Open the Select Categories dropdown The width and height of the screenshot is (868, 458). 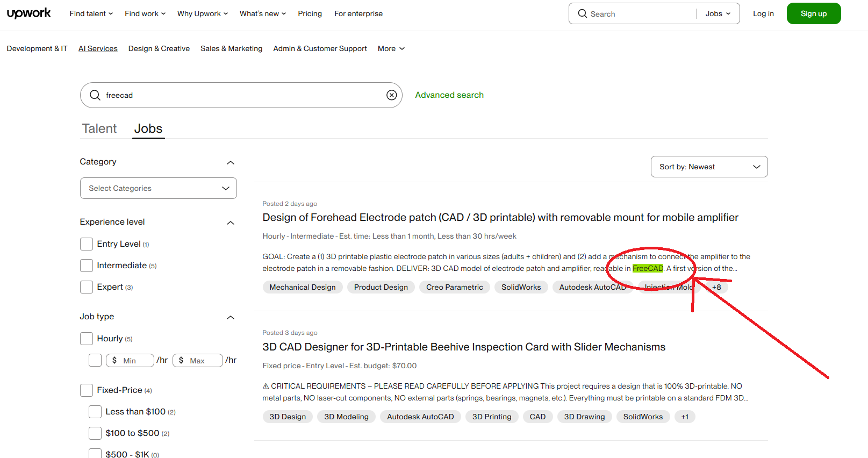tap(158, 188)
